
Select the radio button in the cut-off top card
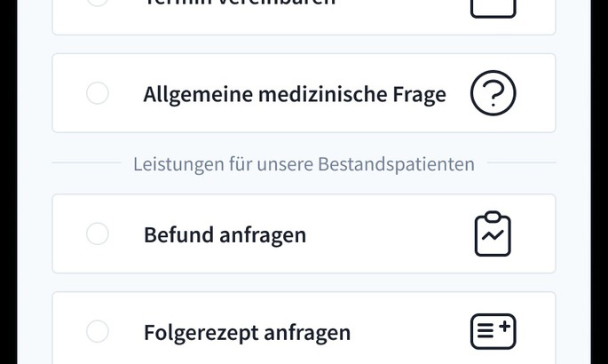98,3
